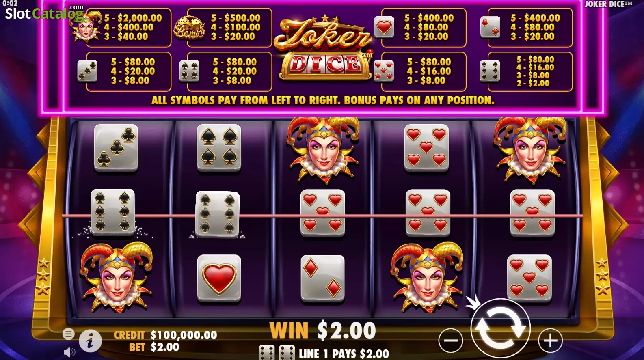The image size is (644, 360).
Task: Click the six spades dice paytable entry
Action: 526,71
